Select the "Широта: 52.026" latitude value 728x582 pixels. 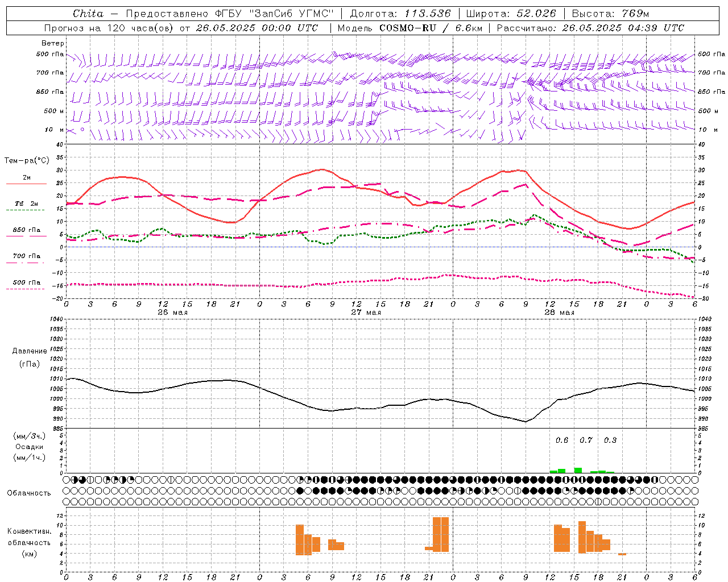coord(511,14)
